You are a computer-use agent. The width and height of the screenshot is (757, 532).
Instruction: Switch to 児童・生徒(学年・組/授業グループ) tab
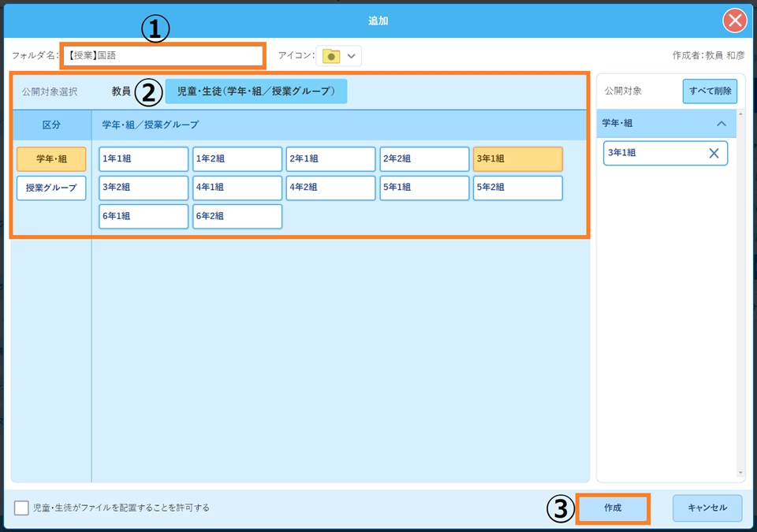(255, 91)
